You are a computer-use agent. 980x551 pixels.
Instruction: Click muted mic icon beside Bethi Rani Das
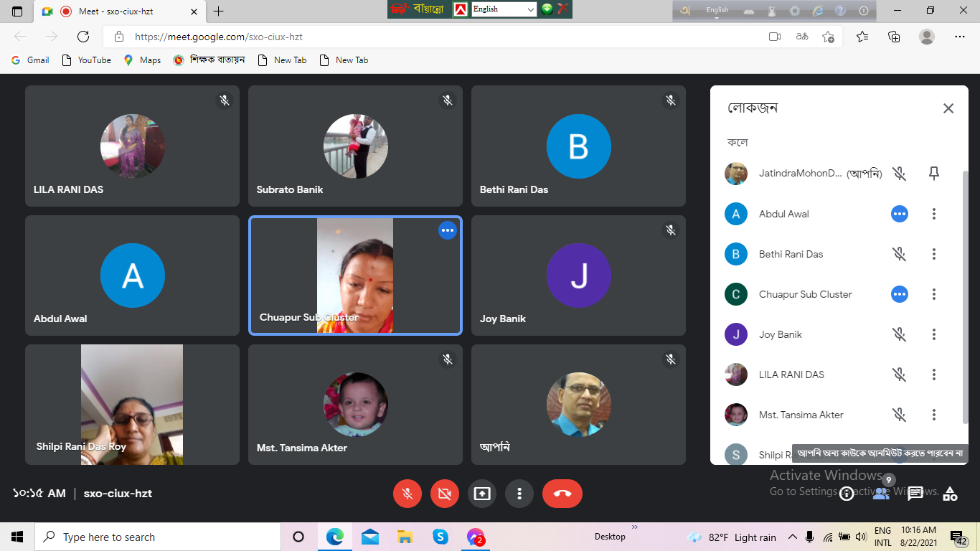pyautogui.click(x=900, y=254)
